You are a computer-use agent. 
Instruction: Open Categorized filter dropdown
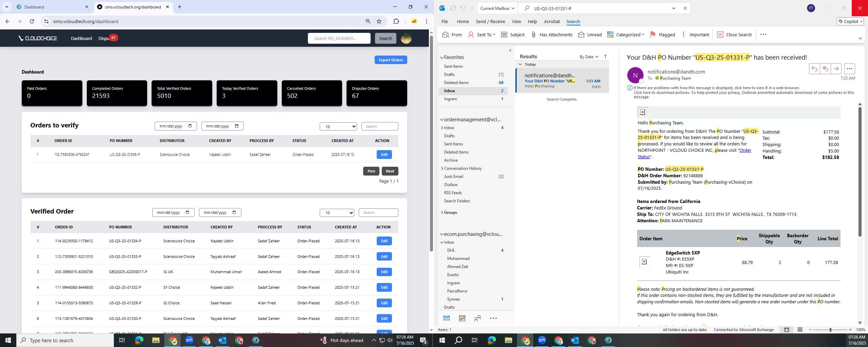625,35
